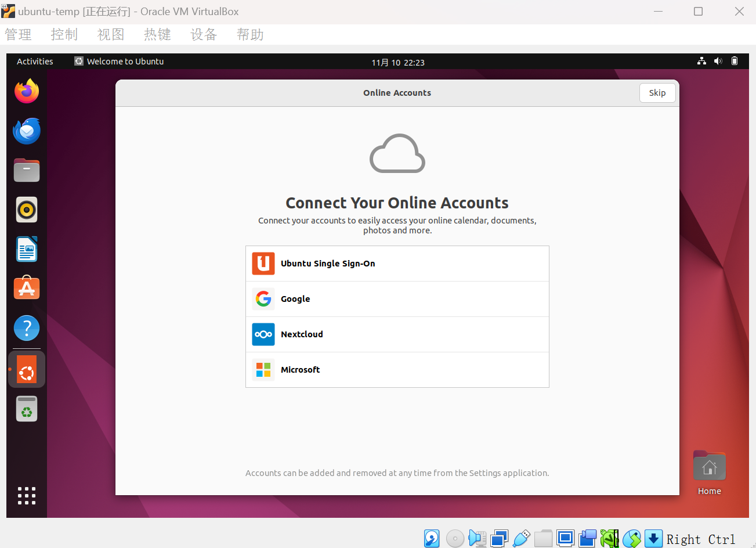The image size is (756, 548).
Task: Skip the Online Accounts setup
Action: [657, 93]
